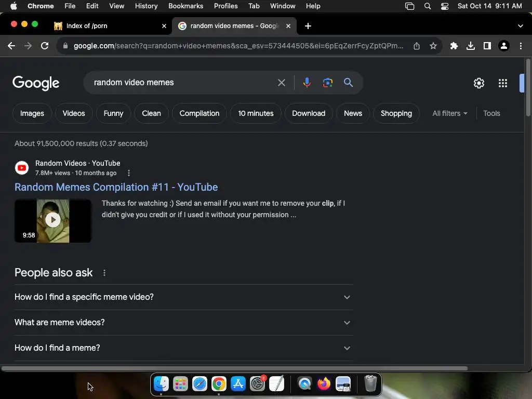Open the Tools option
532x399 pixels.
point(491,113)
